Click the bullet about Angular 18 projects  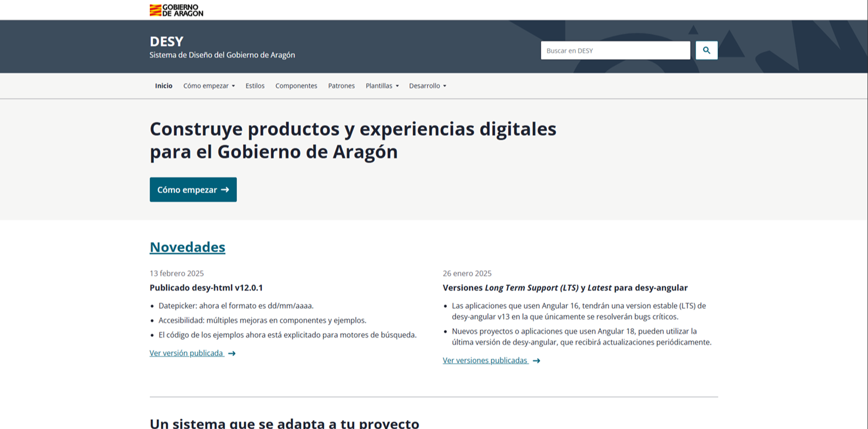pyautogui.click(x=582, y=337)
